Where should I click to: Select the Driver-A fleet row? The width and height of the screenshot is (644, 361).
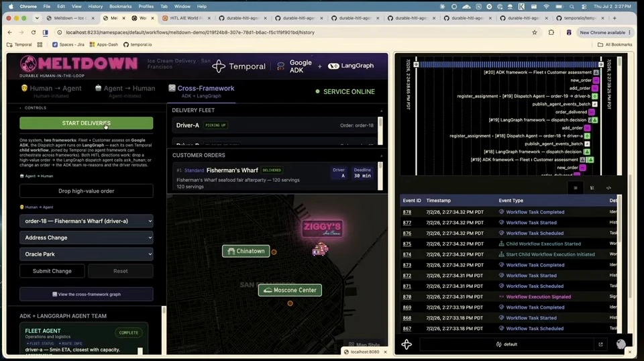tap(274, 125)
